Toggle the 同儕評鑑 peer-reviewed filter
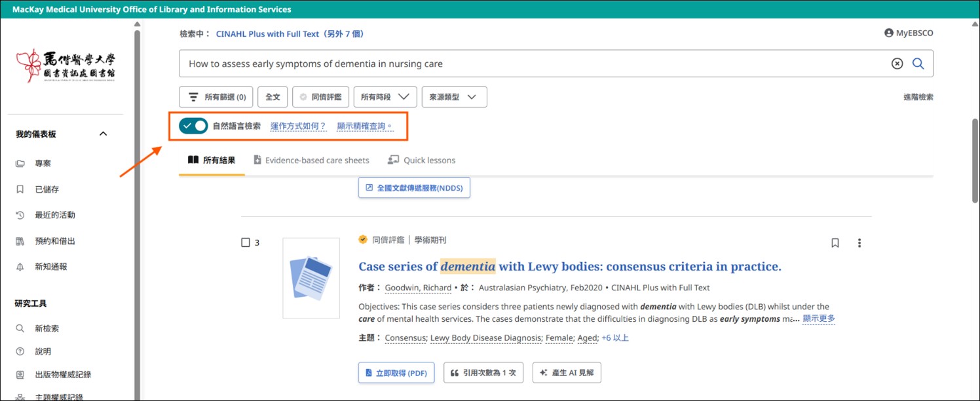The width and height of the screenshot is (980, 401). pyautogui.click(x=320, y=97)
